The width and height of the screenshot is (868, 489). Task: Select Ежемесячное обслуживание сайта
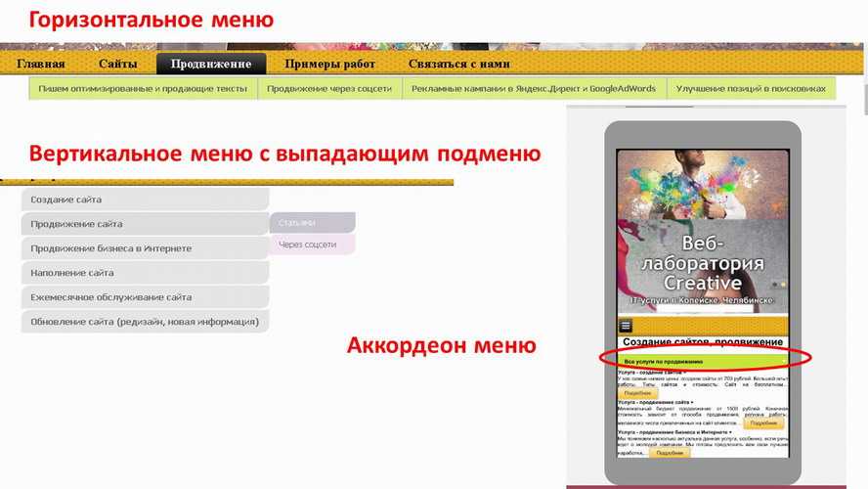(x=144, y=297)
